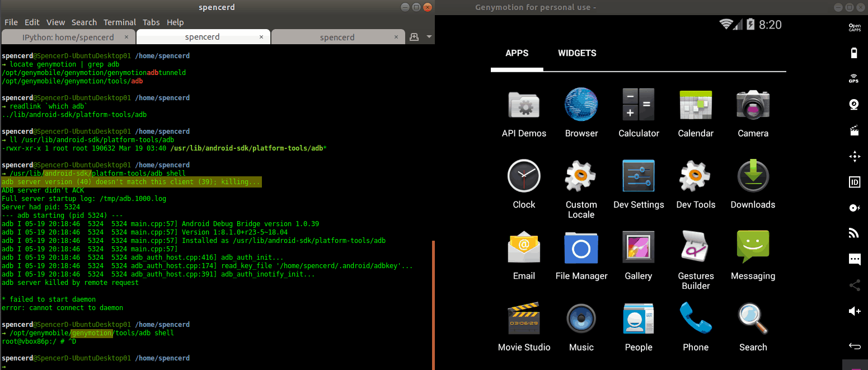868x370 pixels.
Task: Click the 'error: cannot connect to daemon' line
Action: 62,308
